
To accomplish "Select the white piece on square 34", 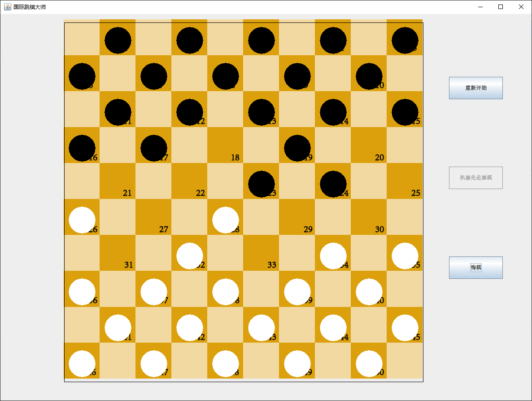I will click(x=333, y=256).
